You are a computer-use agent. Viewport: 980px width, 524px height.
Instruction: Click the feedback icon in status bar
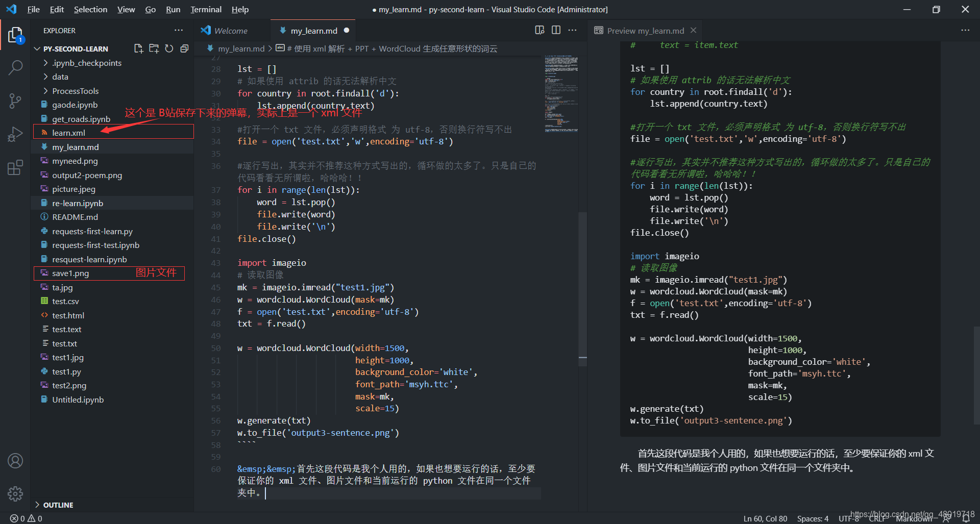point(946,518)
